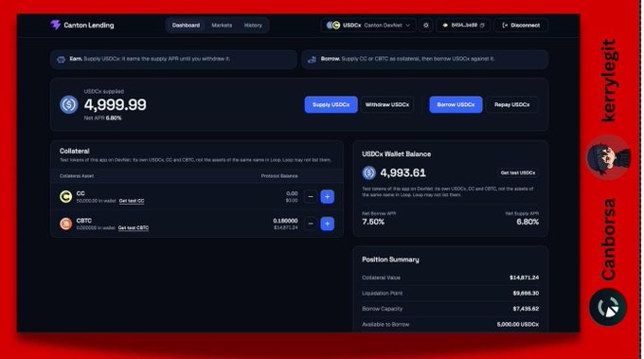Open the Get test CBTC link

pos(134,227)
